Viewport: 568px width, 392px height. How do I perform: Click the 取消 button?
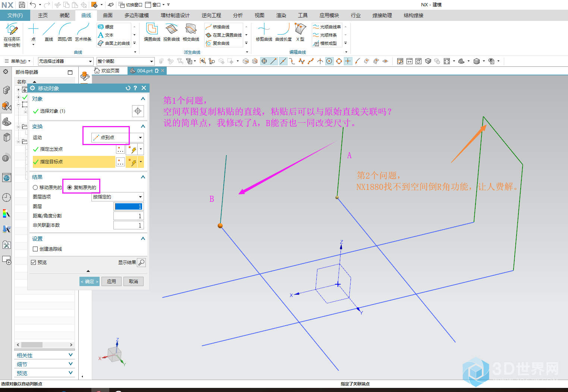(x=134, y=282)
